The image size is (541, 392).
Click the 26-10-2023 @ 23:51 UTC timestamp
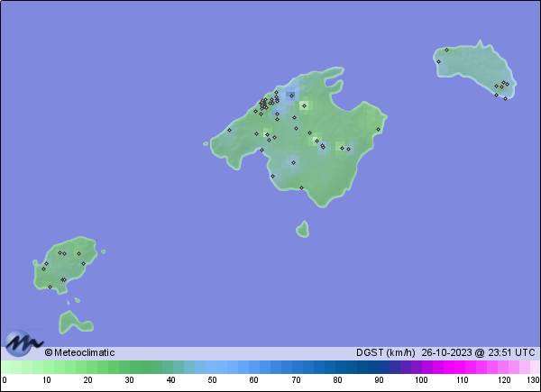[479, 352]
